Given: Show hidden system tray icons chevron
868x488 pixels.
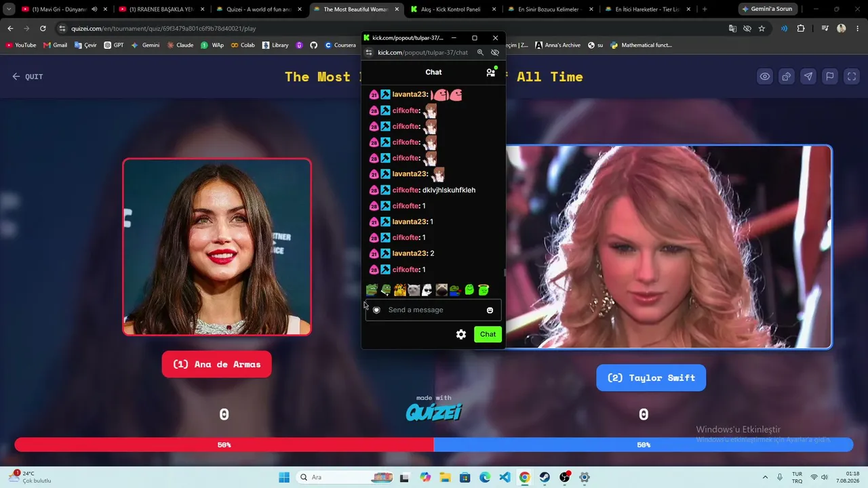Looking at the screenshot, I should (765, 477).
